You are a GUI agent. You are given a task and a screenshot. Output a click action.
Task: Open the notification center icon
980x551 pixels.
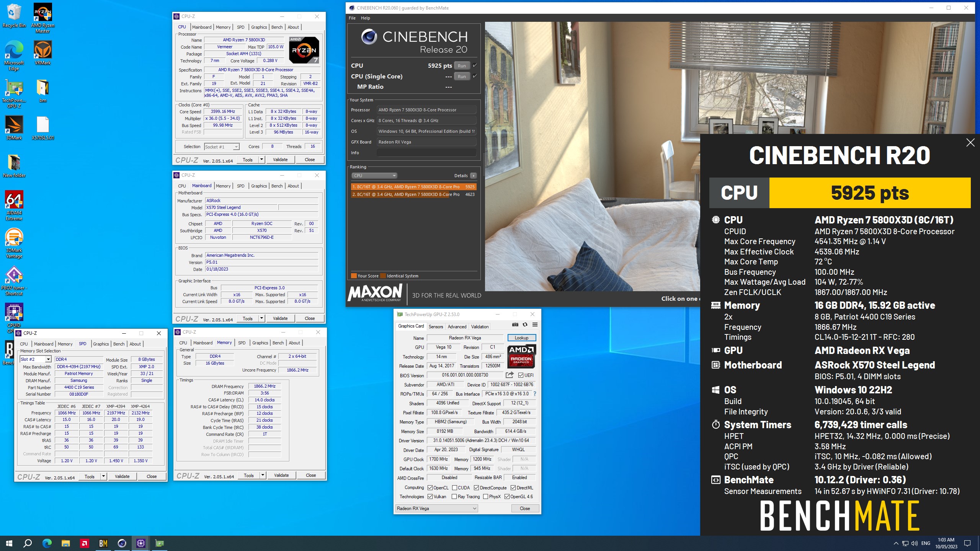[967, 543]
